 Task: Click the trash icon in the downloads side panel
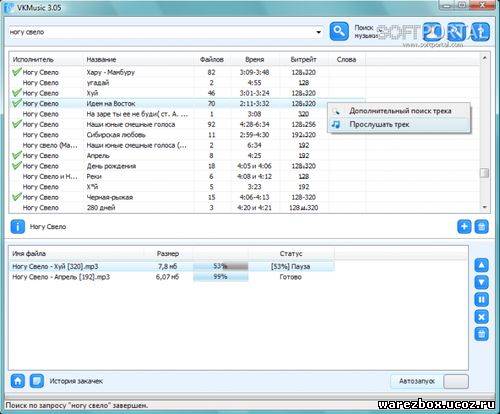click(x=481, y=334)
